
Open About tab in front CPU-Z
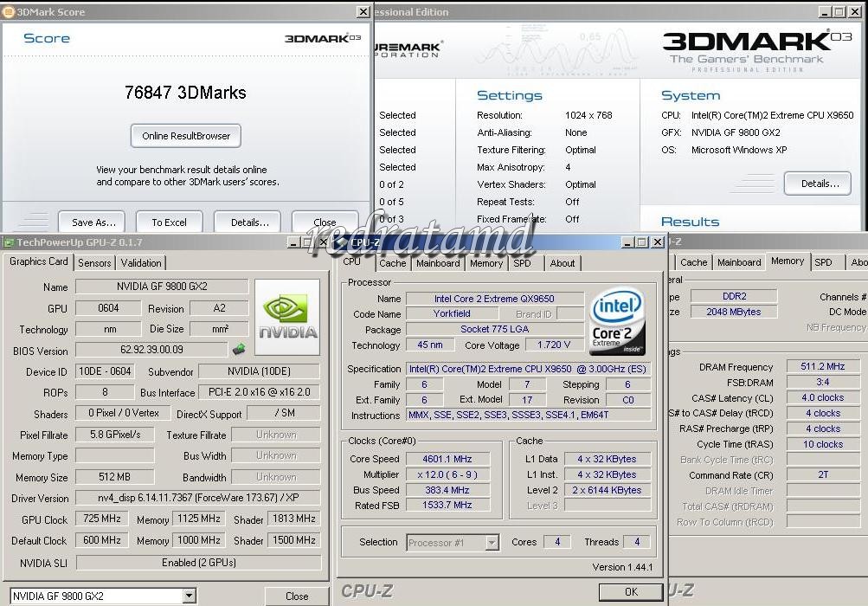[x=562, y=263]
